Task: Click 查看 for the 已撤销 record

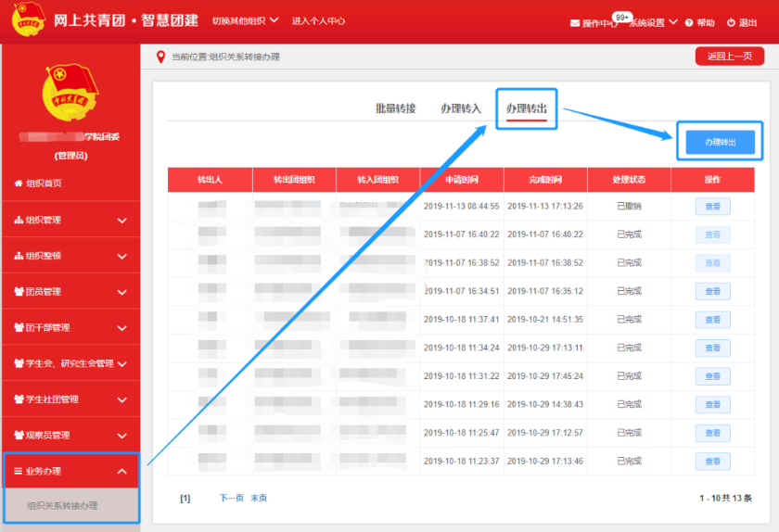Action: click(x=712, y=207)
